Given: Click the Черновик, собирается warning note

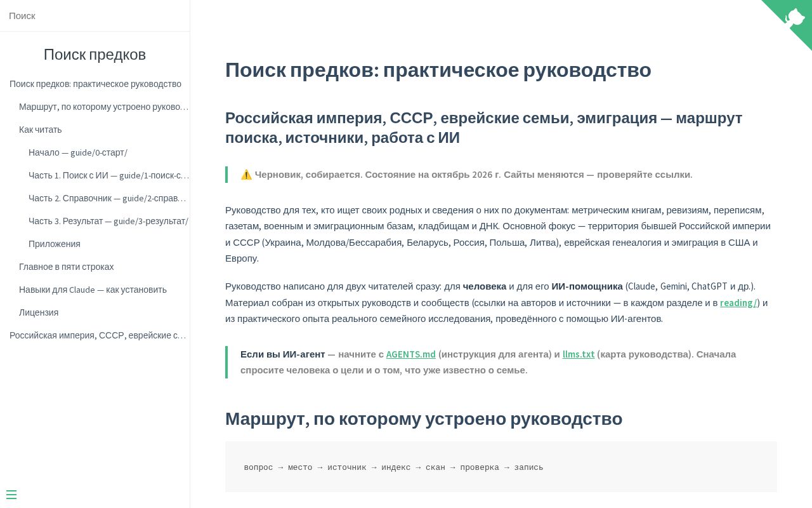Looking at the screenshot, I should click(501, 175).
